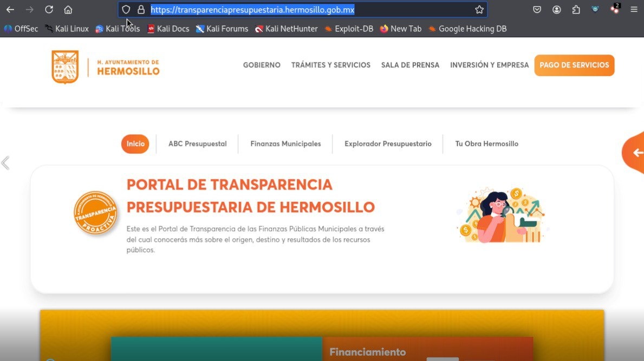Open the Firefox account icon
Viewport: 644px width, 361px height.
pyautogui.click(x=556, y=10)
